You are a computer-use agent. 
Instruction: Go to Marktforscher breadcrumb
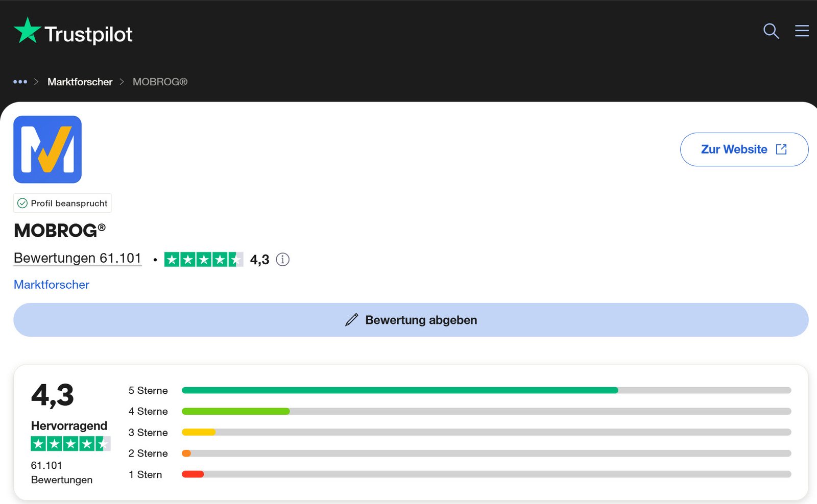click(80, 82)
